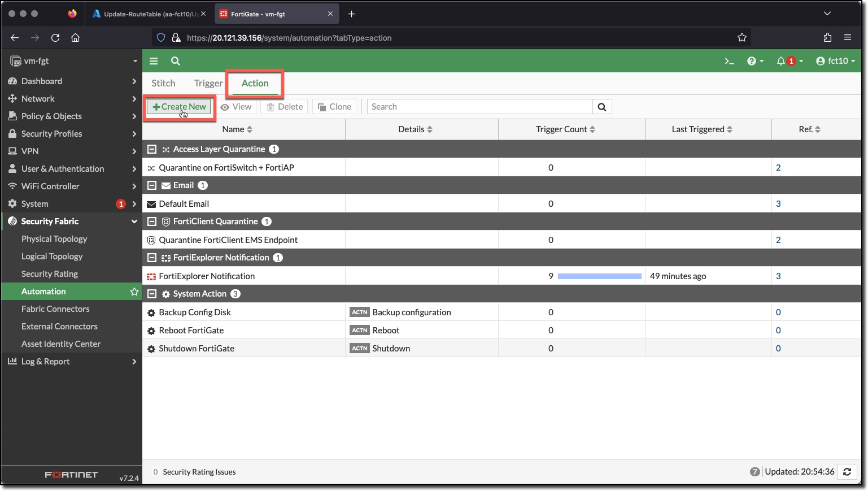Open Ref count 0 for Reboot FortiGate
The image size is (868, 491).
(x=778, y=331)
